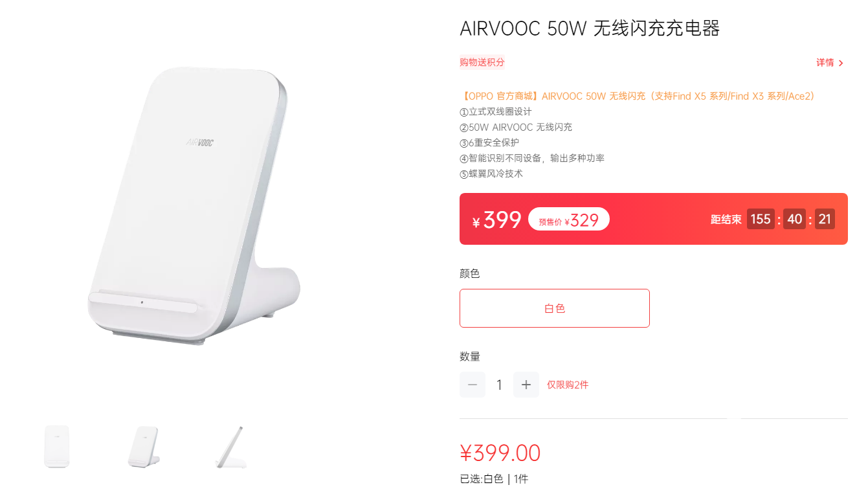Click the countdown hours box 155
Screen dimensions: 868x496
(761, 219)
